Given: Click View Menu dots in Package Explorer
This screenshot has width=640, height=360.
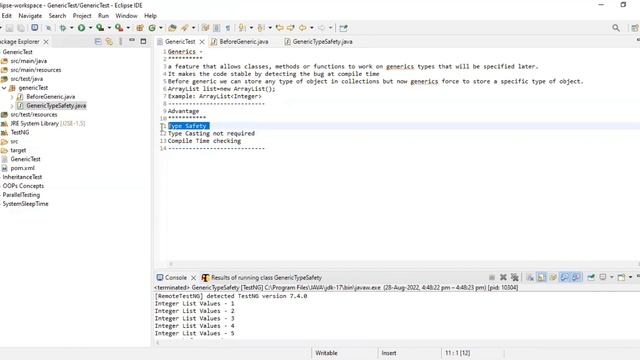Looking at the screenshot, I should (120, 41).
